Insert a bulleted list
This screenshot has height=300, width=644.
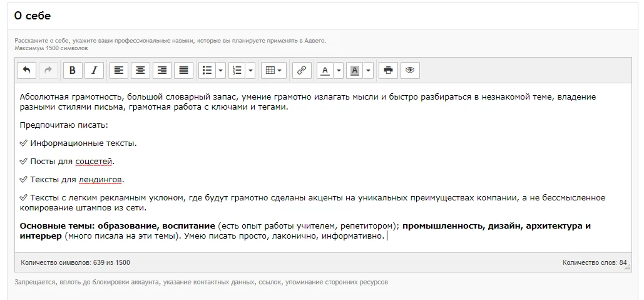207,70
